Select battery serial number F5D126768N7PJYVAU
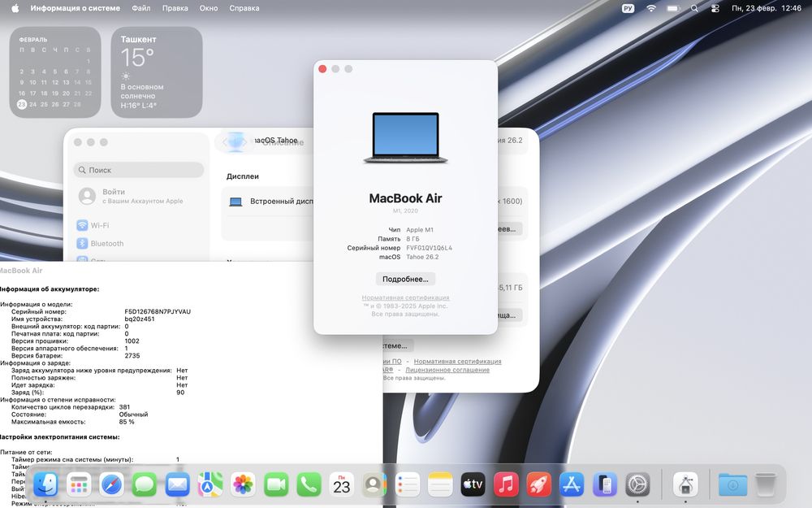The image size is (812, 508). [158, 311]
